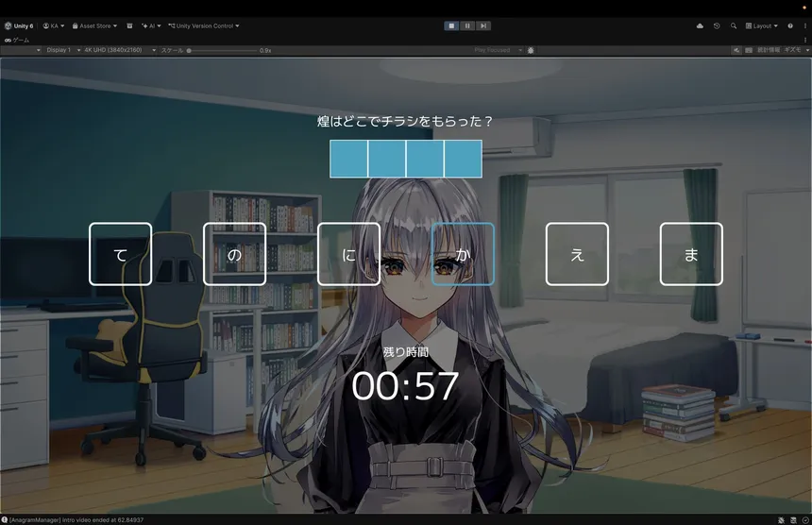Open the Unity Version Control dropdown
812x525 pixels.
pos(204,25)
